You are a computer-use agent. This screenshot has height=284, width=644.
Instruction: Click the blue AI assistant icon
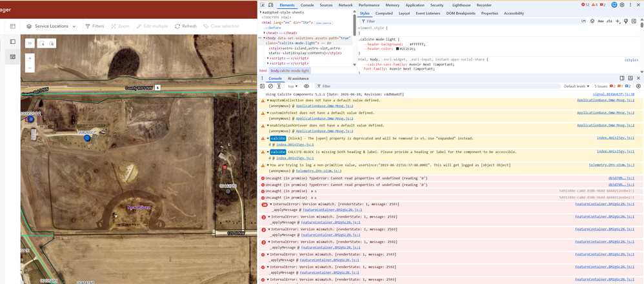point(614,5)
